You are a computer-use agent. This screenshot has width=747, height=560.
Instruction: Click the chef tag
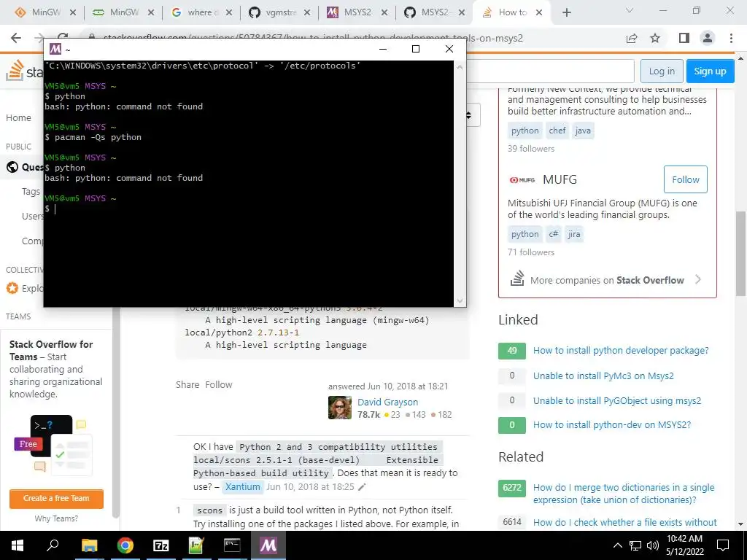pyautogui.click(x=557, y=131)
